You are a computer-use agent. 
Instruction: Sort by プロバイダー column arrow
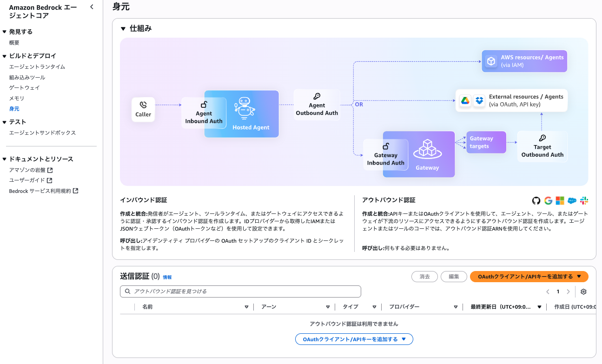[456, 307]
